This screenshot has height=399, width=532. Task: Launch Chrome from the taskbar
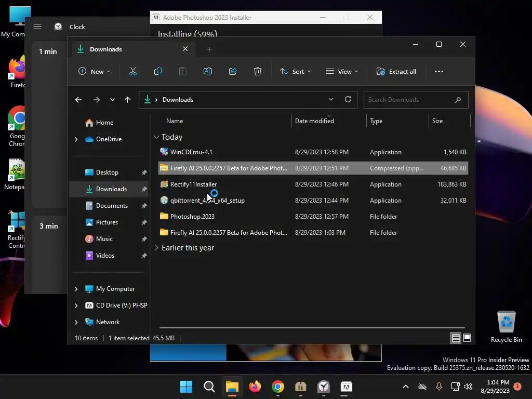pos(278,387)
